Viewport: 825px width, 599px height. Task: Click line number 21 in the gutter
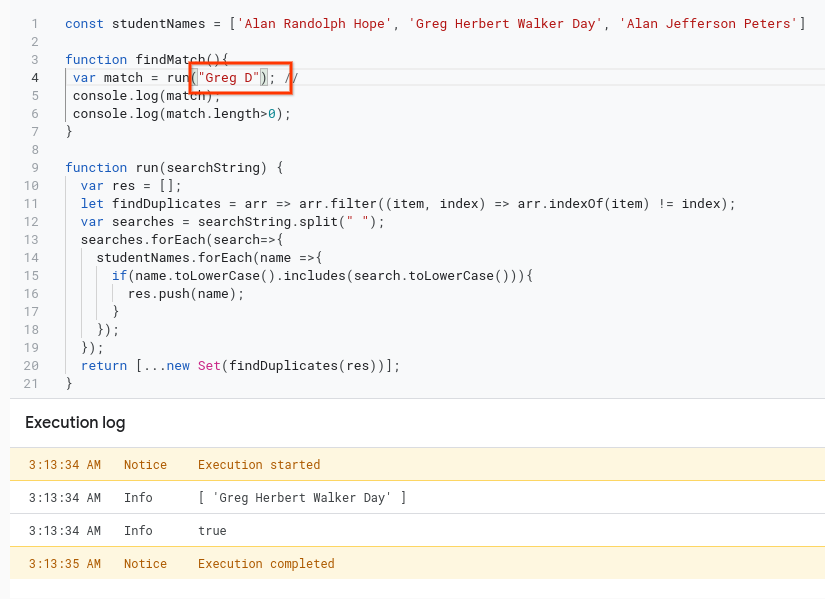pyautogui.click(x=31, y=384)
